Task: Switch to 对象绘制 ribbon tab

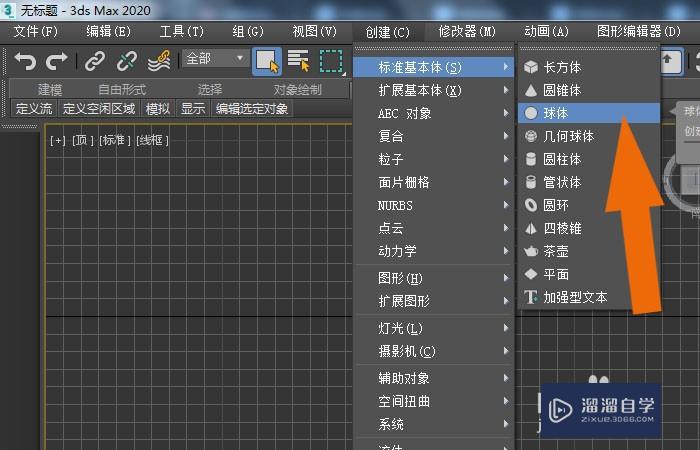Action: (297, 90)
